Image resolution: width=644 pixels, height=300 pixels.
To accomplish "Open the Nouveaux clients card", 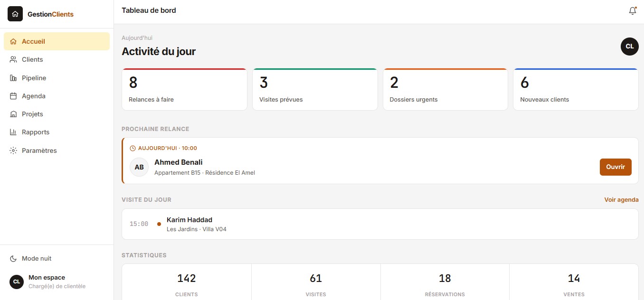I will [x=576, y=89].
